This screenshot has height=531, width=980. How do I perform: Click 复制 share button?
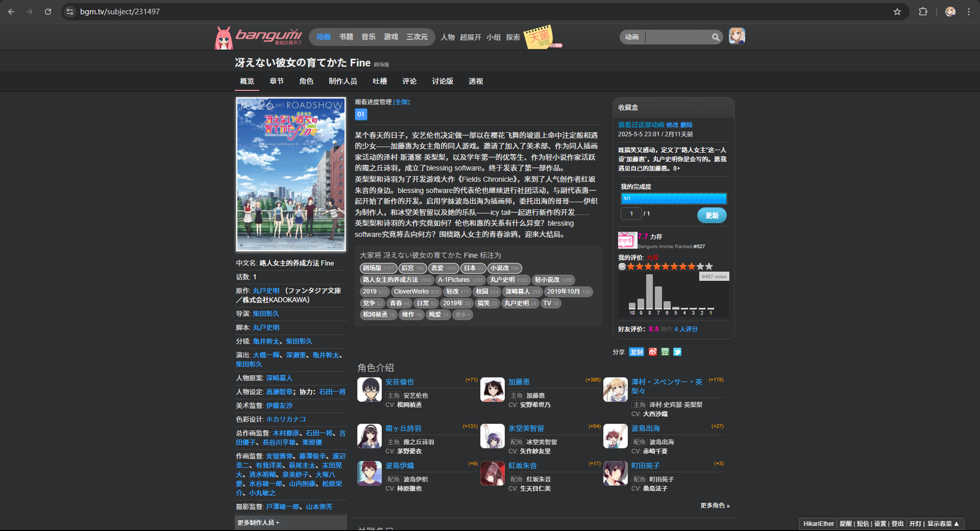click(x=636, y=352)
